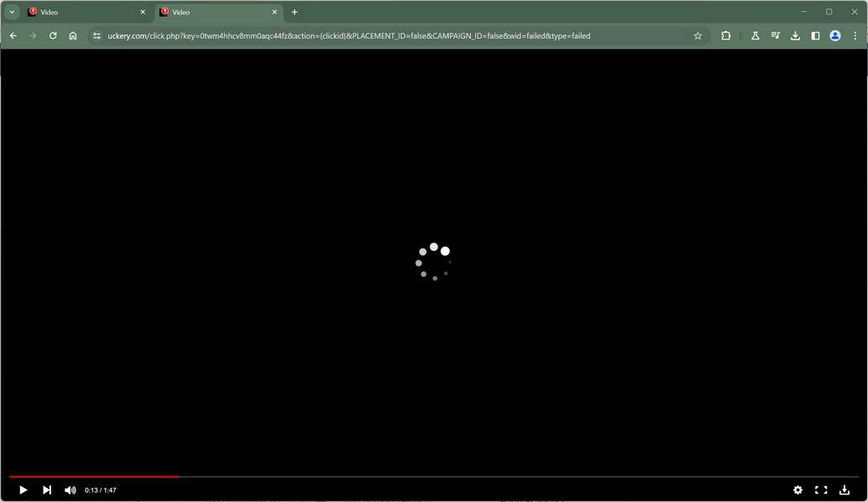Go back to the previous page
868x502 pixels.
tap(13, 35)
